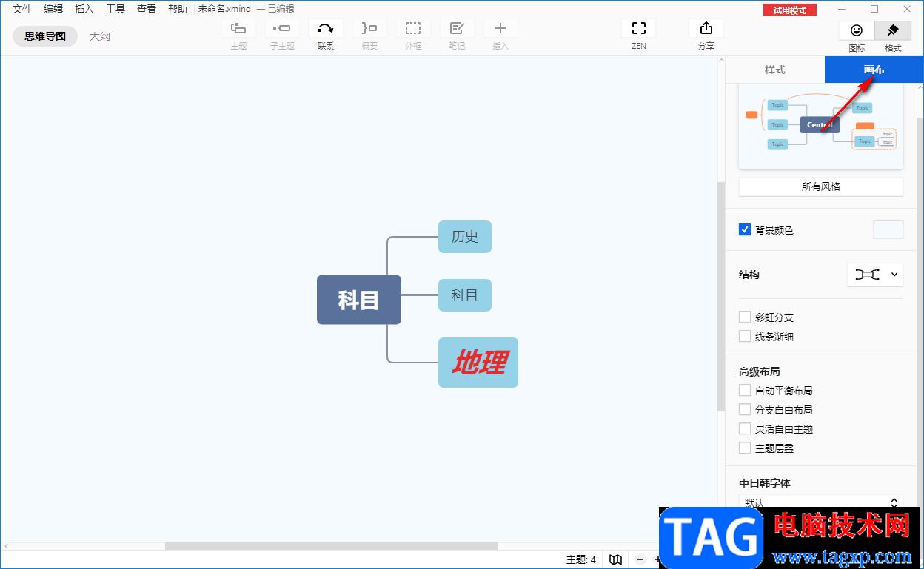Select the central 科目 topic
The image size is (924, 569).
tap(359, 300)
